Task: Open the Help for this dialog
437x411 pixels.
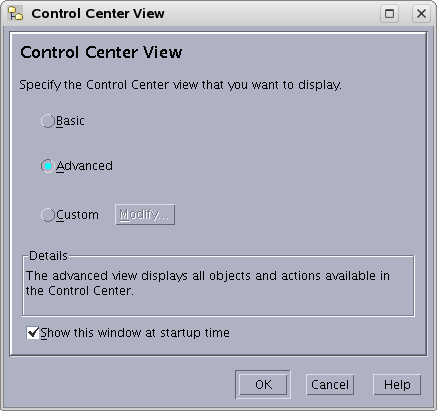Action: (x=397, y=385)
